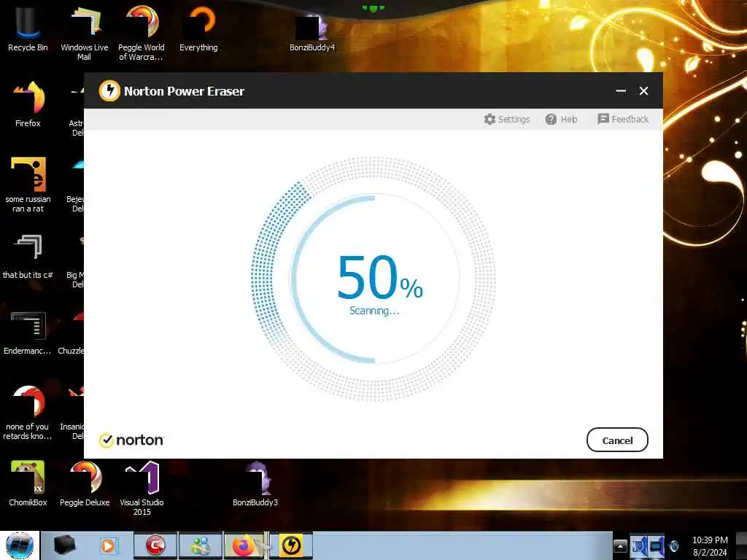Open the Recycle Bin desktop icon

coord(28,29)
